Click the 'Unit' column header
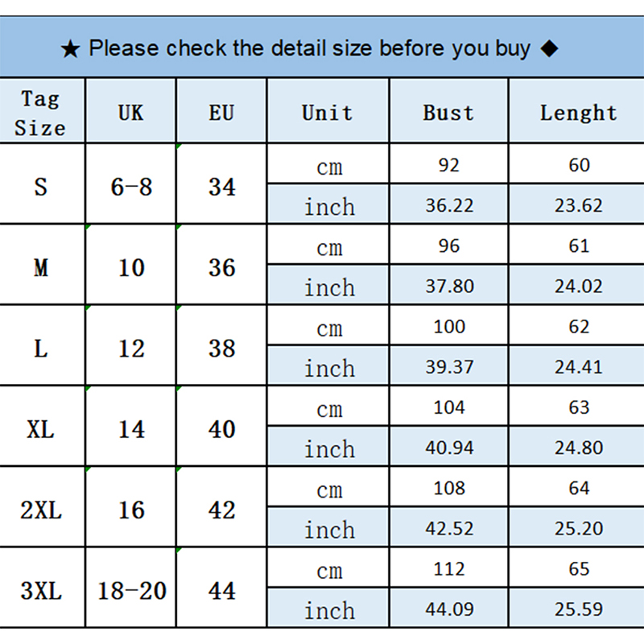Viewport: 644px width, 644px height. (328, 113)
